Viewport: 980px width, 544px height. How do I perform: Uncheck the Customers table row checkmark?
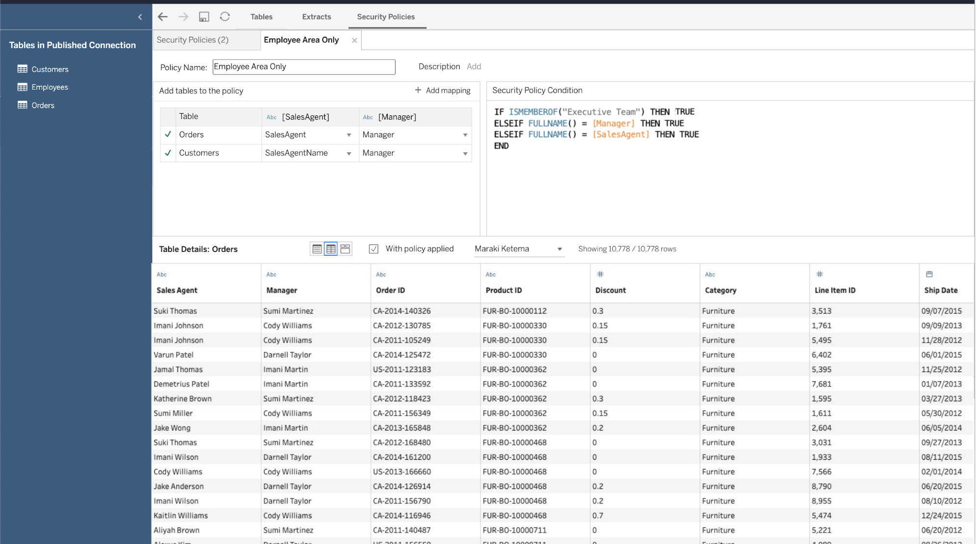pos(168,153)
